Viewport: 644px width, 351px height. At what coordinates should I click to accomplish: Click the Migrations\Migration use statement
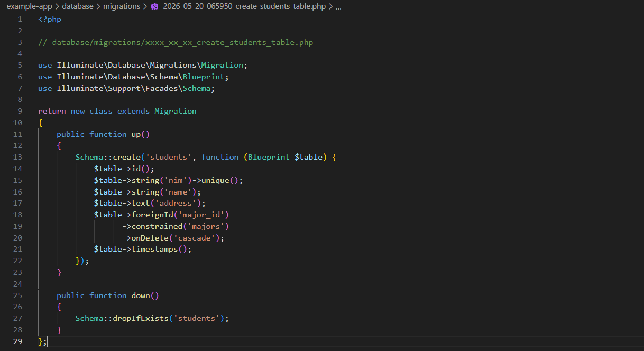[x=143, y=65]
